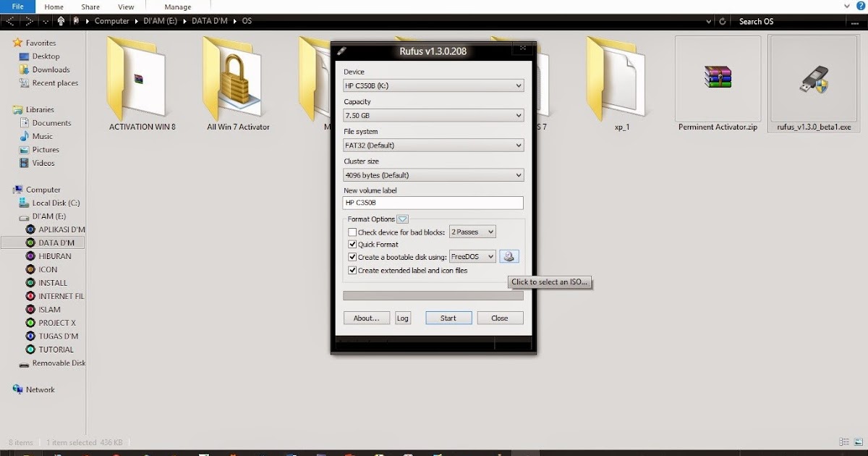Toggle Create a bootable disk using checkbox

coord(352,257)
